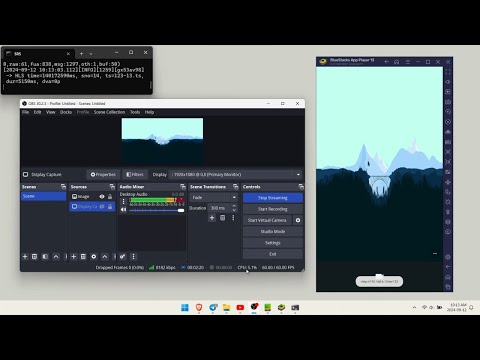Open terminal tab dropdown chevron

91,53
